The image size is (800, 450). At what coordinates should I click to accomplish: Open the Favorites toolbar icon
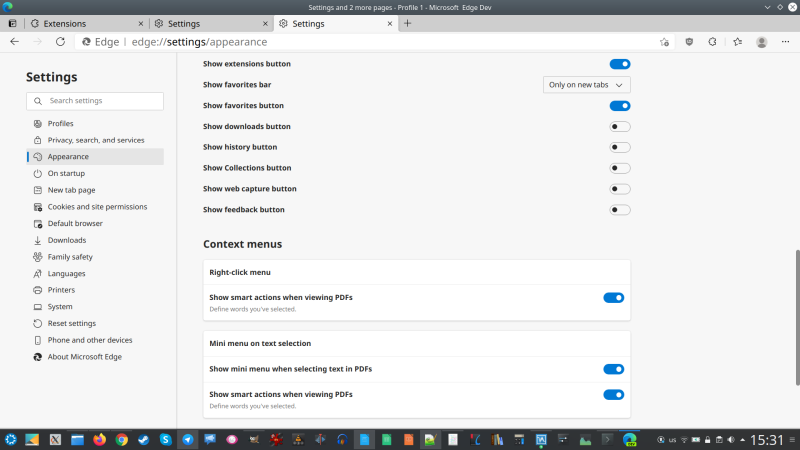738,42
